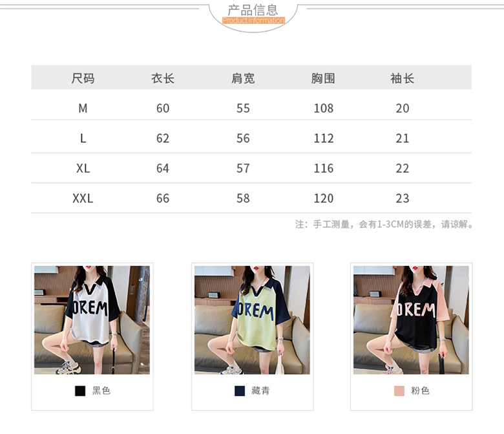Select the M size row label
504x434 pixels.
coord(83,109)
